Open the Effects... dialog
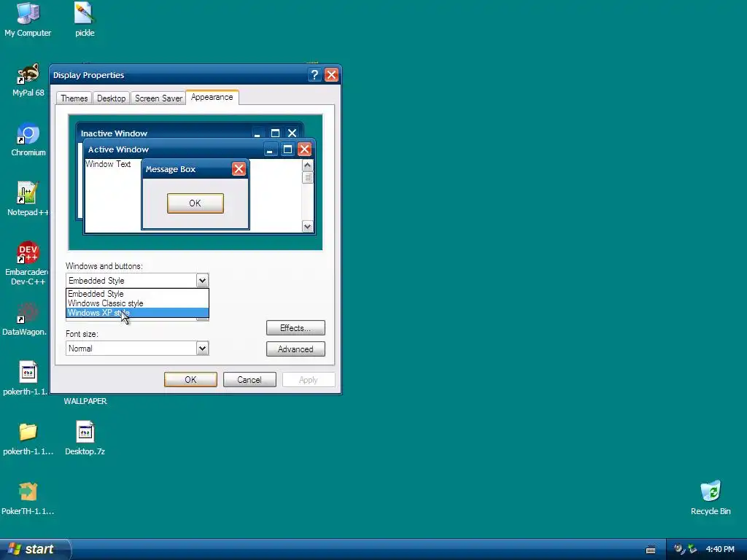The width and height of the screenshot is (747, 560). (295, 328)
